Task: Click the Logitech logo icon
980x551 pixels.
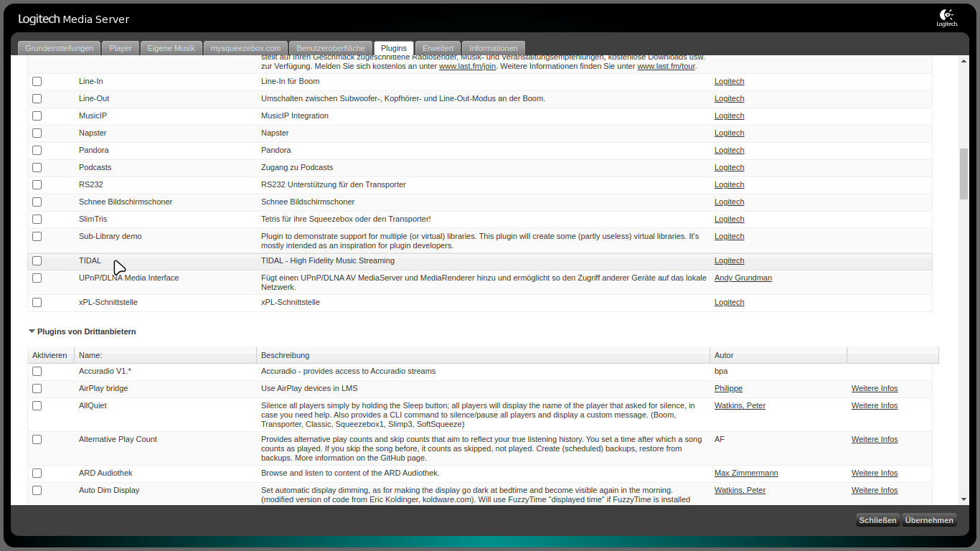Action: pos(947,18)
